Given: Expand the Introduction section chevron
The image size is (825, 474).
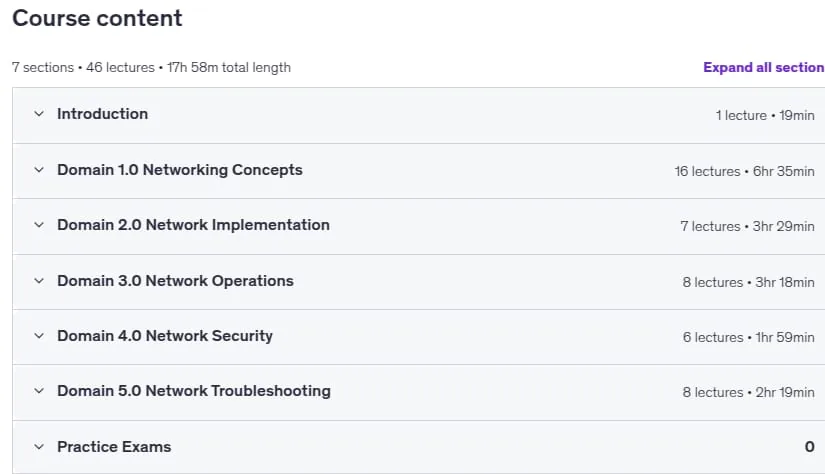Looking at the screenshot, I should click(x=39, y=114).
